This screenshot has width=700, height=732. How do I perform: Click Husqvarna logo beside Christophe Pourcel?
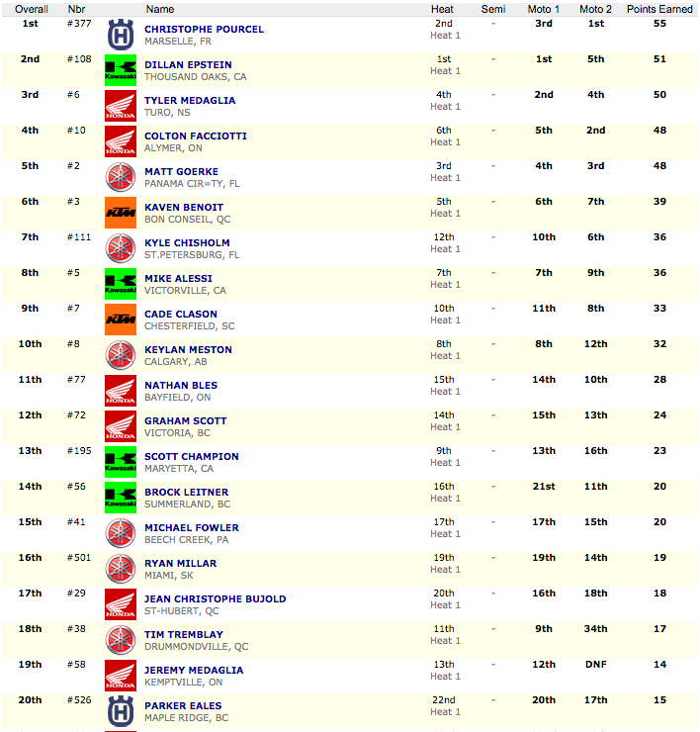[121, 35]
